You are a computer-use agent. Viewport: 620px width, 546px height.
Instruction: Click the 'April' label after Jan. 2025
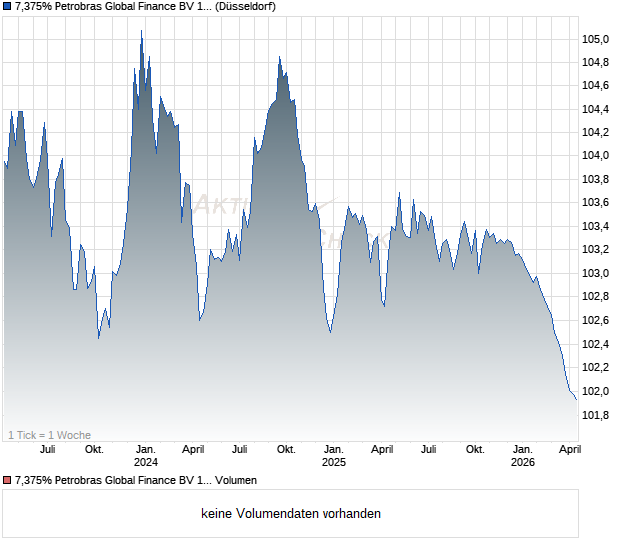pyautogui.click(x=382, y=450)
